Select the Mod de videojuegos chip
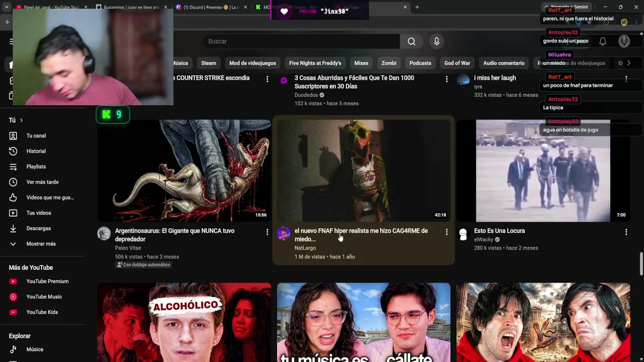Screen dimensions: 644x362 pos(253,63)
